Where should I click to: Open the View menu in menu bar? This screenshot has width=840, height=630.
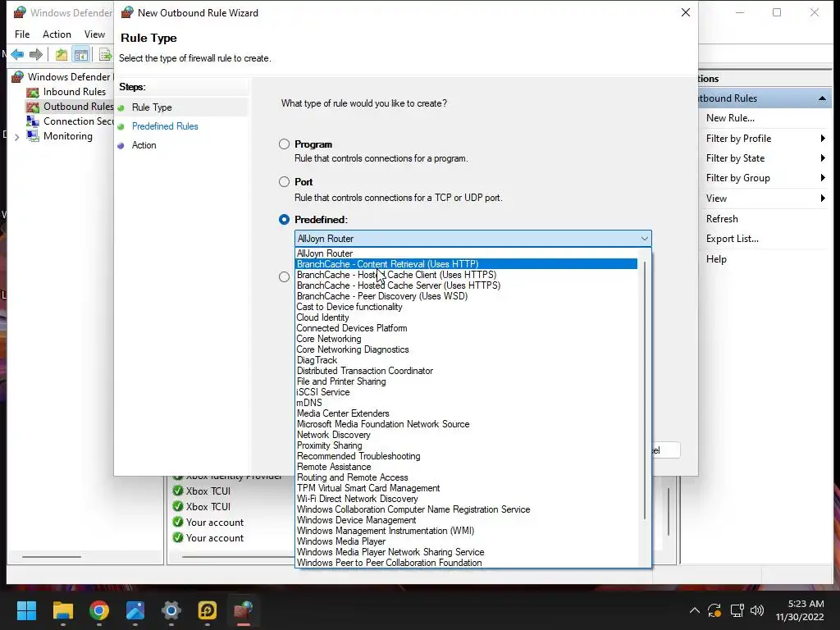click(x=94, y=34)
